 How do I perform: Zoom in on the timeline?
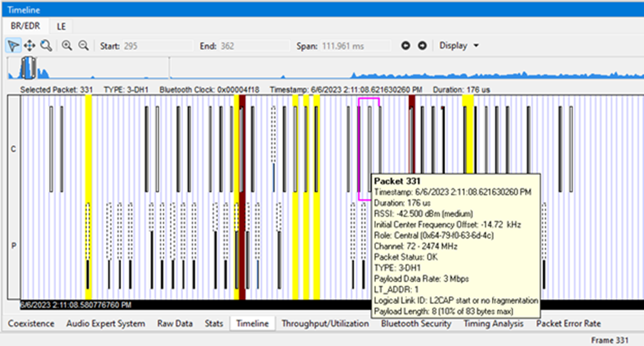pyautogui.click(x=67, y=45)
